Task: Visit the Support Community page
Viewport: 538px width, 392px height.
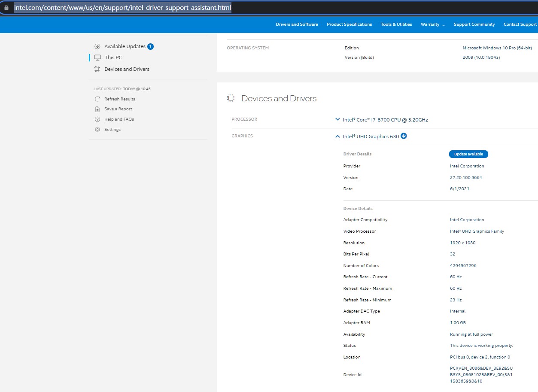Action: tap(474, 24)
